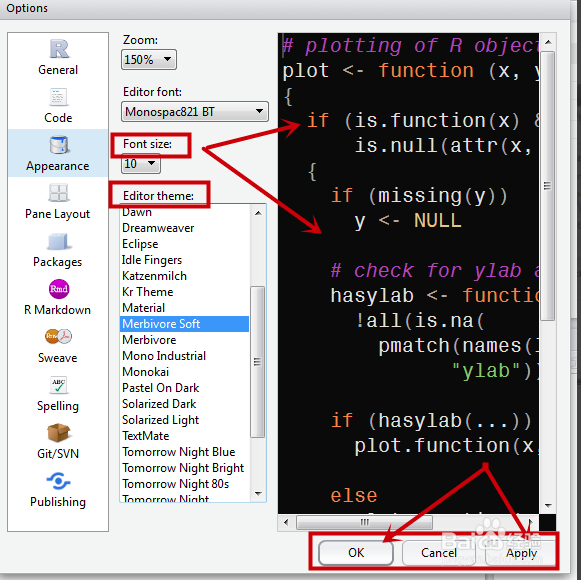
Task: Select the Code options icon
Action: (58, 97)
